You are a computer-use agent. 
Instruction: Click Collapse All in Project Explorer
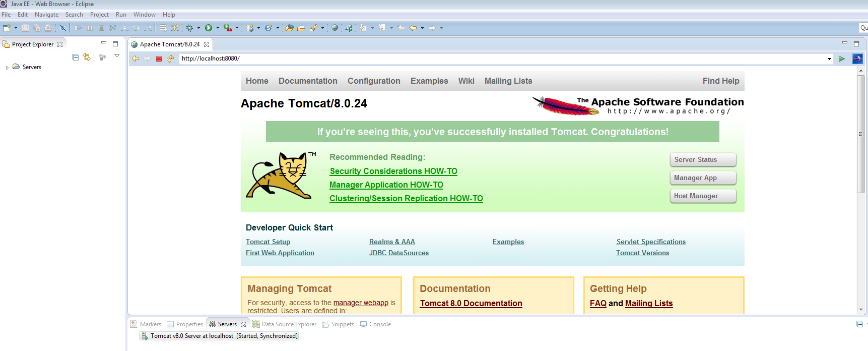tap(75, 57)
